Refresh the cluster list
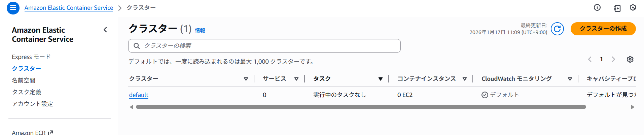The width and height of the screenshot is (644, 135). coord(557,29)
